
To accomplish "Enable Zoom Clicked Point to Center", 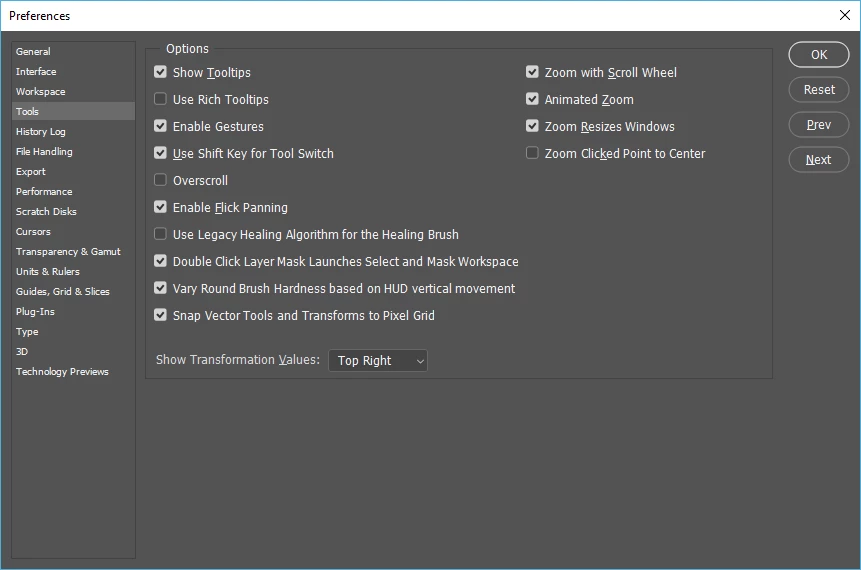I will (x=532, y=153).
